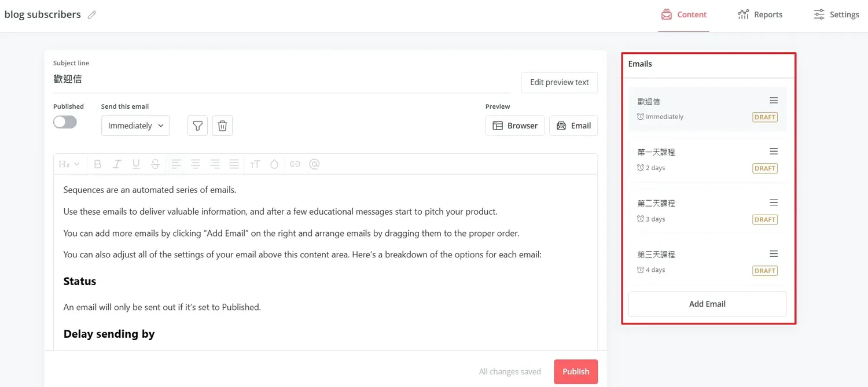Open the Content tab
The image size is (868, 387).
tap(683, 15)
